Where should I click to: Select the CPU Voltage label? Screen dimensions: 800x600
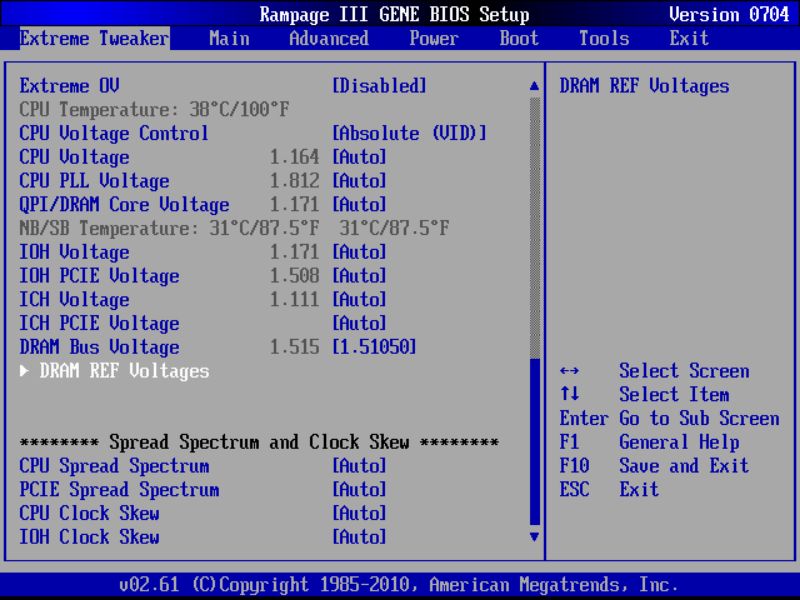[x=74, y=157]
